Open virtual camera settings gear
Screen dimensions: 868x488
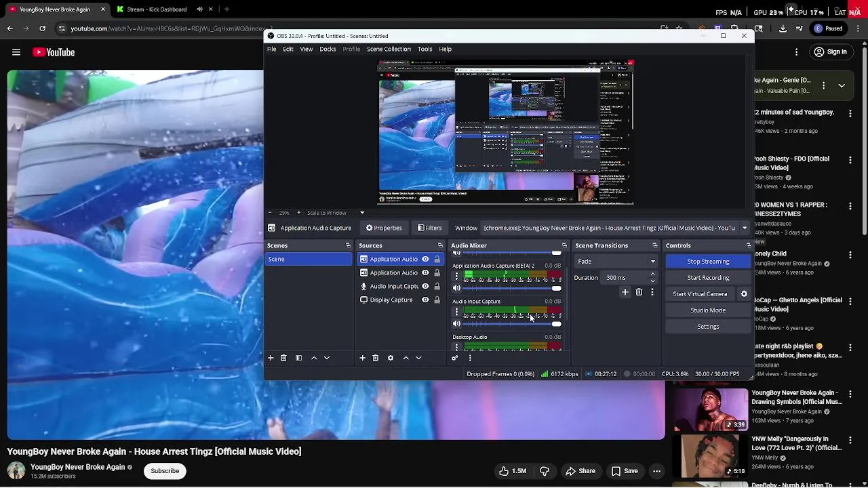[744, 294]
